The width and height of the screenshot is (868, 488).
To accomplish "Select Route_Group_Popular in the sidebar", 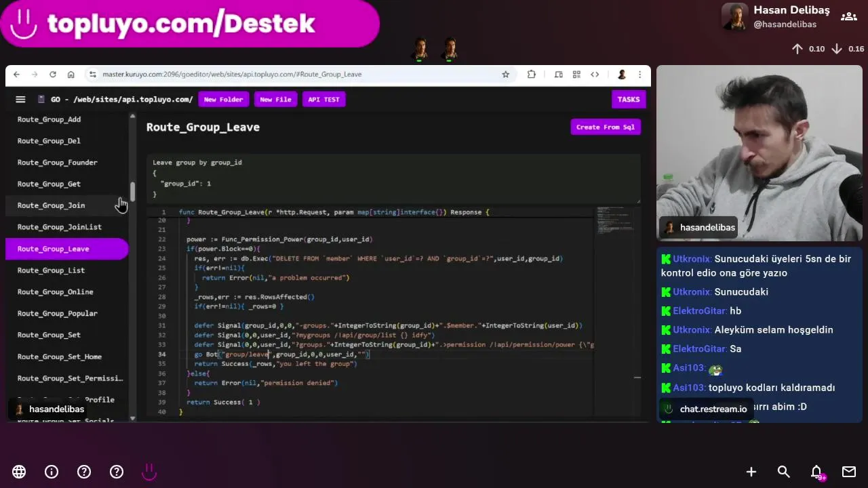I will (66, 313).
